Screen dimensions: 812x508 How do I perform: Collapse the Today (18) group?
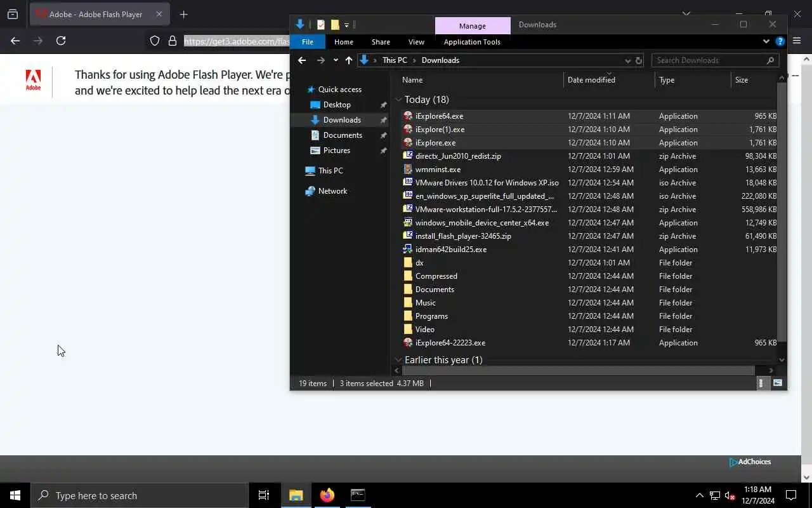398,100
